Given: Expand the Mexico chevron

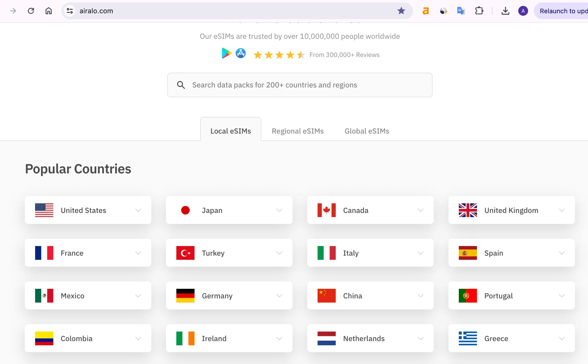Looking at the screenshot, I should coord(138,296).
